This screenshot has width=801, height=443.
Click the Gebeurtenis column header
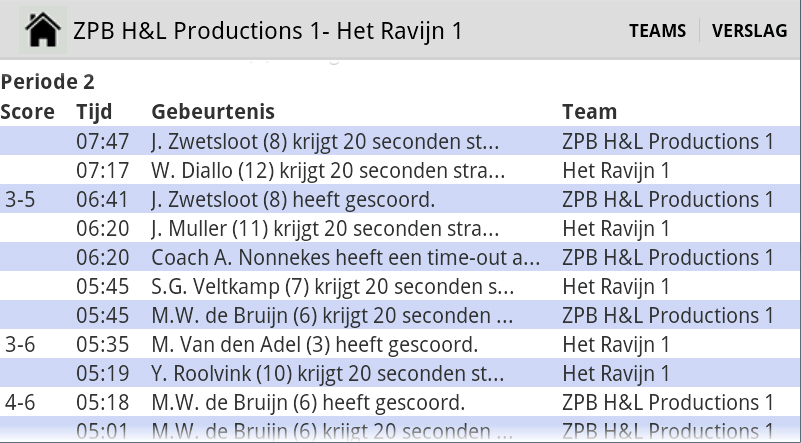pos(213,111)
